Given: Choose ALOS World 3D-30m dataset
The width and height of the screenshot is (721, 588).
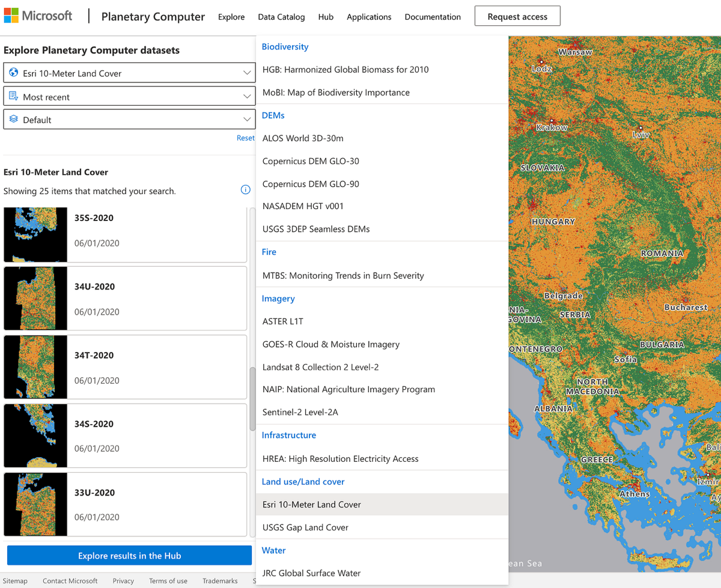Looking at the screenshot, I should [x=382, y=138].
